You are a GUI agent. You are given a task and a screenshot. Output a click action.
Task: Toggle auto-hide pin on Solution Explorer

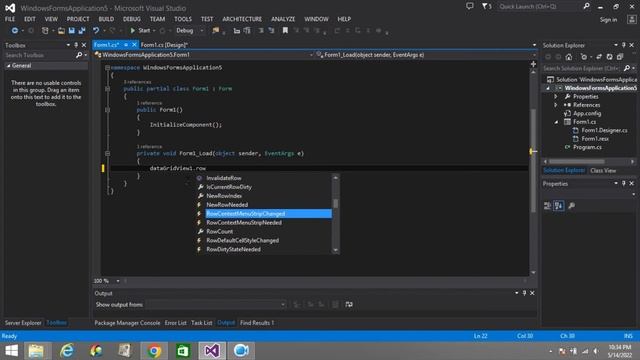coord(624,45)
